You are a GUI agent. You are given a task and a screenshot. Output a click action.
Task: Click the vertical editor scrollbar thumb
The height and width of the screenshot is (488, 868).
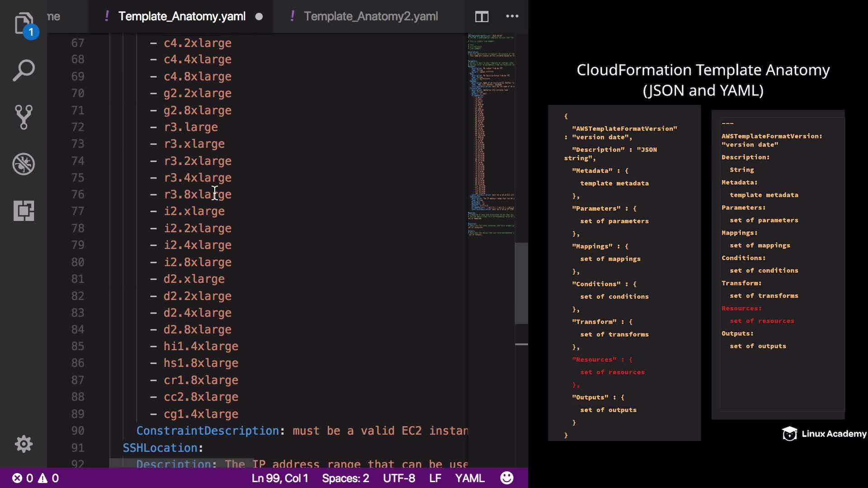[521, 283]
